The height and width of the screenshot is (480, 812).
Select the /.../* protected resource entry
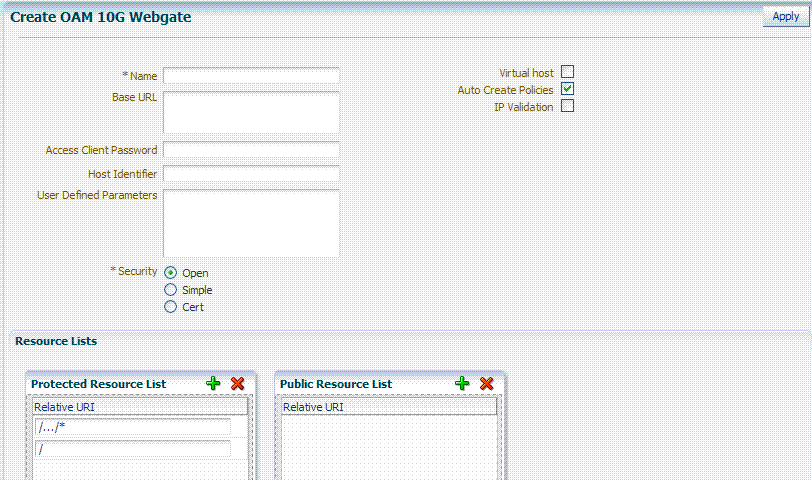coord(133,427)
